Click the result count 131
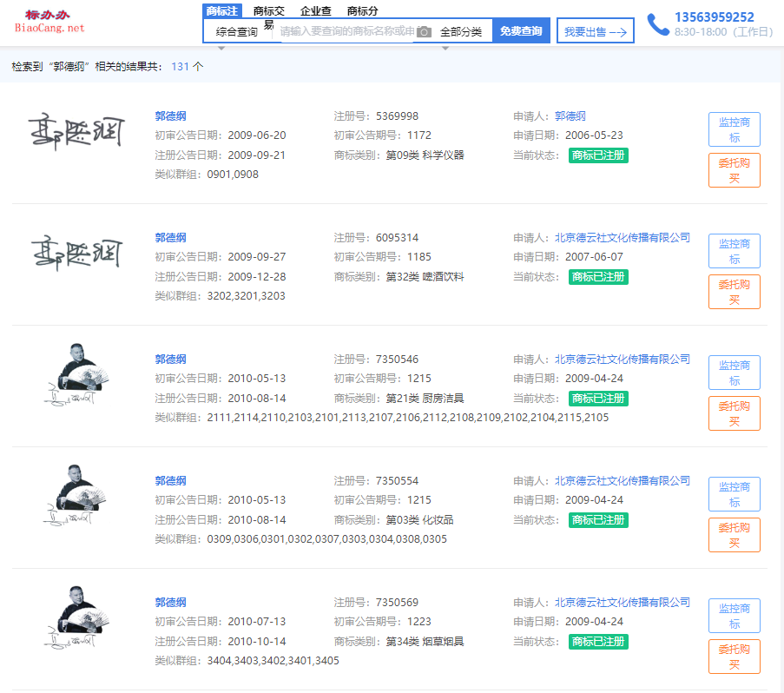Viewport: 784px width, 693px height. (x=180, y=67)
